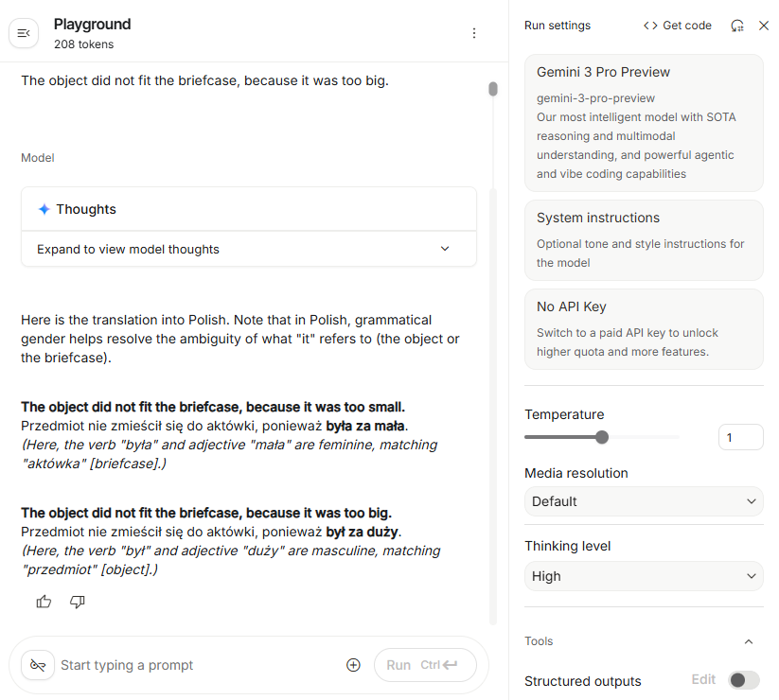Screen dimensions: 779x700
Task: Click the Temperature value input field
Action: click(740, 437)
